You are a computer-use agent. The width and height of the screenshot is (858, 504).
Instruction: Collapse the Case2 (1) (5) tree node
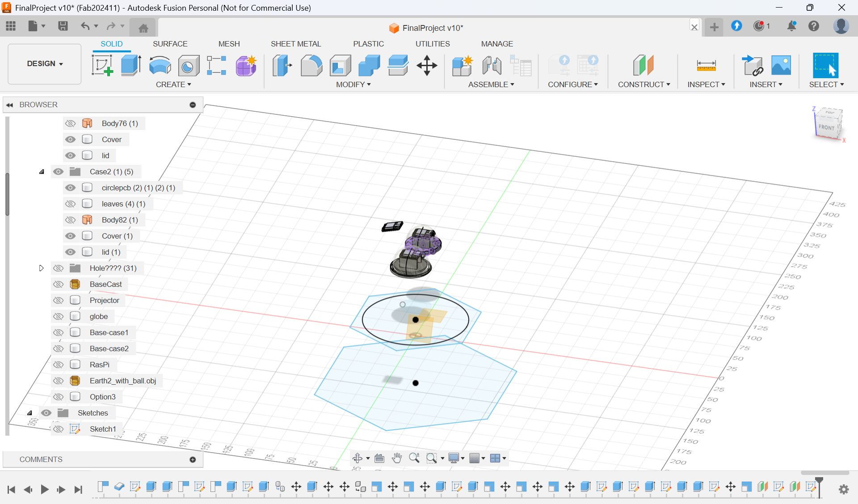42,172
